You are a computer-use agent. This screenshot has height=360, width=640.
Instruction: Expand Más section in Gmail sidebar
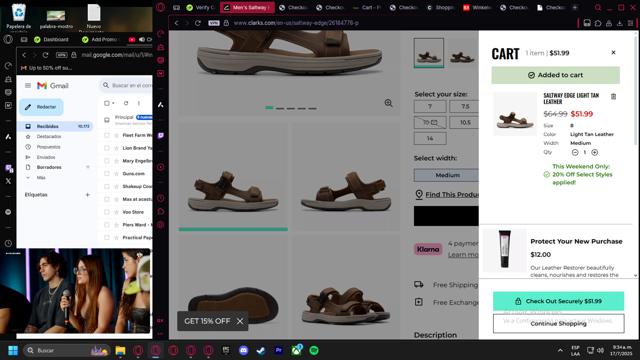tap(41, 178)
